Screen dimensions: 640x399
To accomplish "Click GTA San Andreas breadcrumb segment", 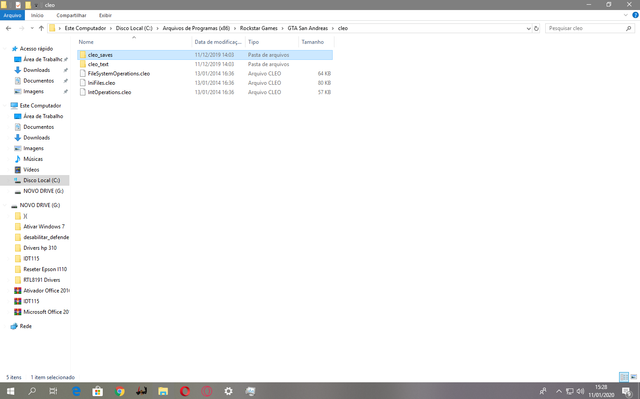I will click(307, 28).
